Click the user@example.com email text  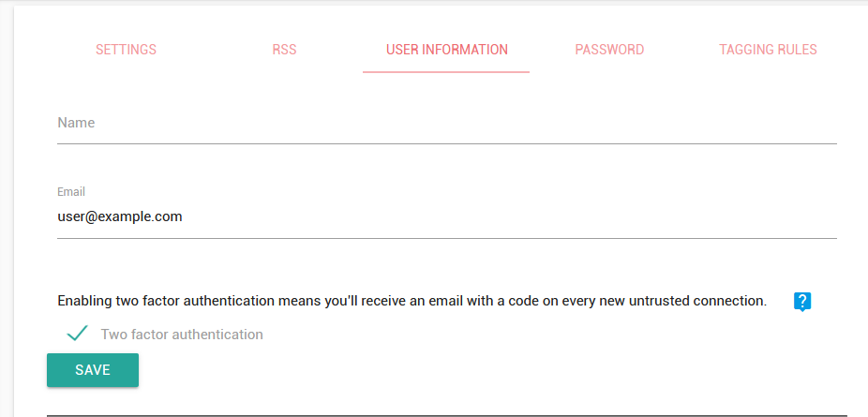pos(120,216)
